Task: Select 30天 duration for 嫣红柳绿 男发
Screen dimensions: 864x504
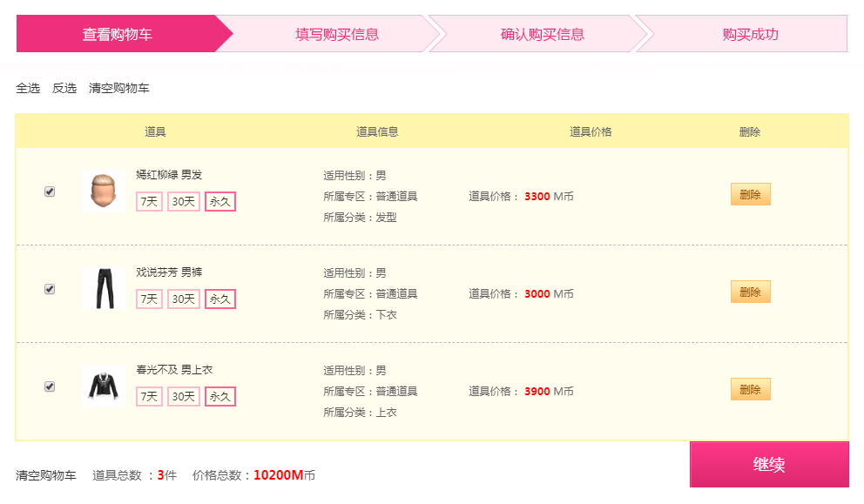Action: (x=184, y=202)
